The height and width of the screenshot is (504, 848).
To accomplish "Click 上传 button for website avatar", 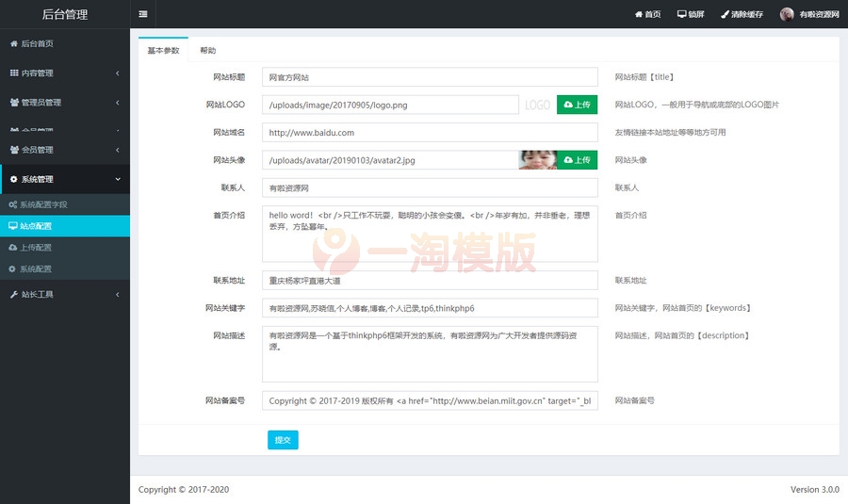I will point(577,160).
